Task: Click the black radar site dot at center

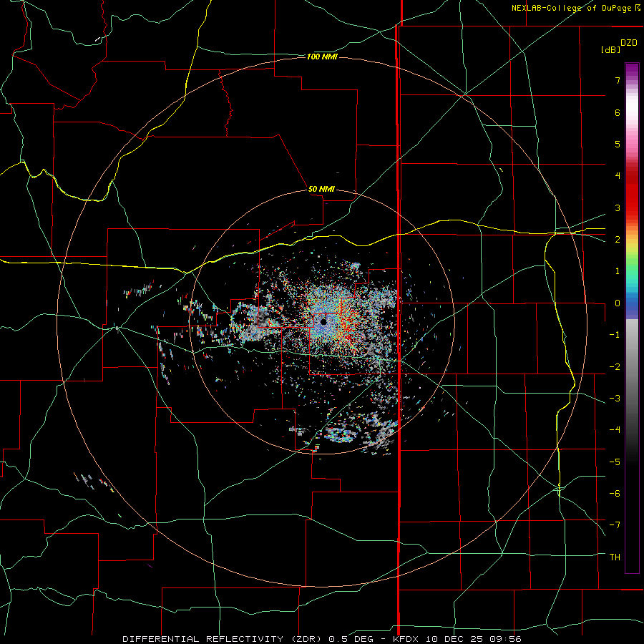Action: pyautogui.click(x=323, y=322)
